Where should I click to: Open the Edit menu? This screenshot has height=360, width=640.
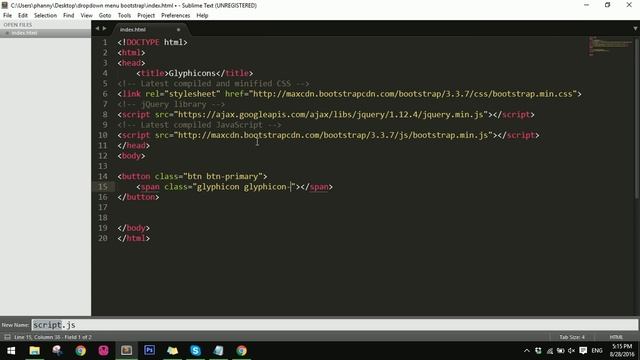22,16
